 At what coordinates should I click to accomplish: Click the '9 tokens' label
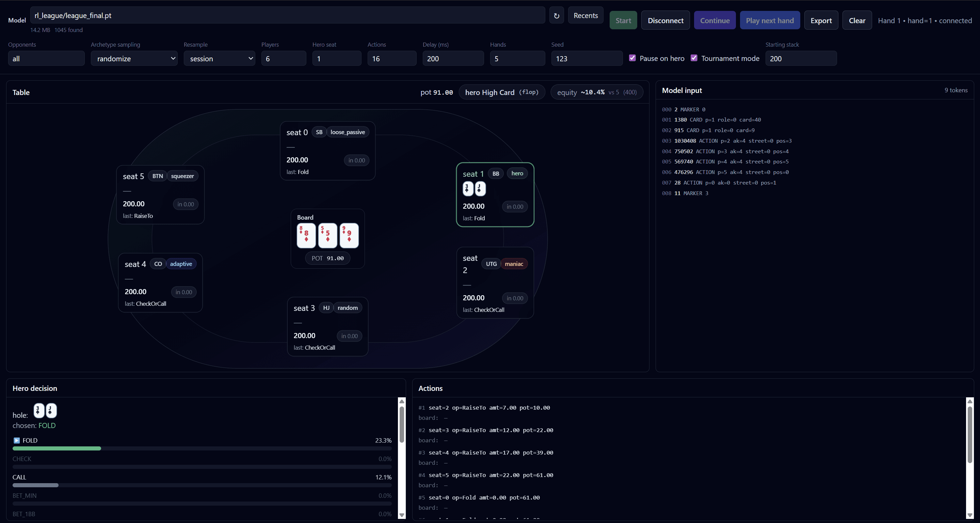[955, 90]
